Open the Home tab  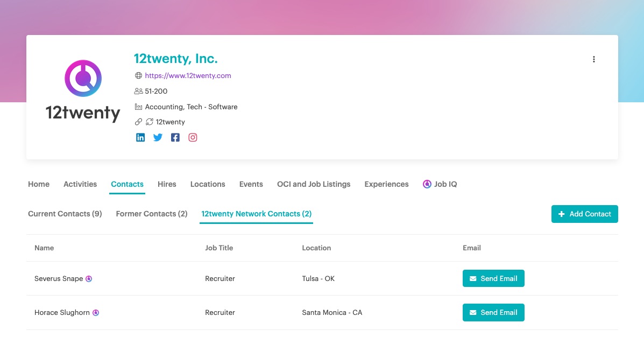(x=39, y=184)
